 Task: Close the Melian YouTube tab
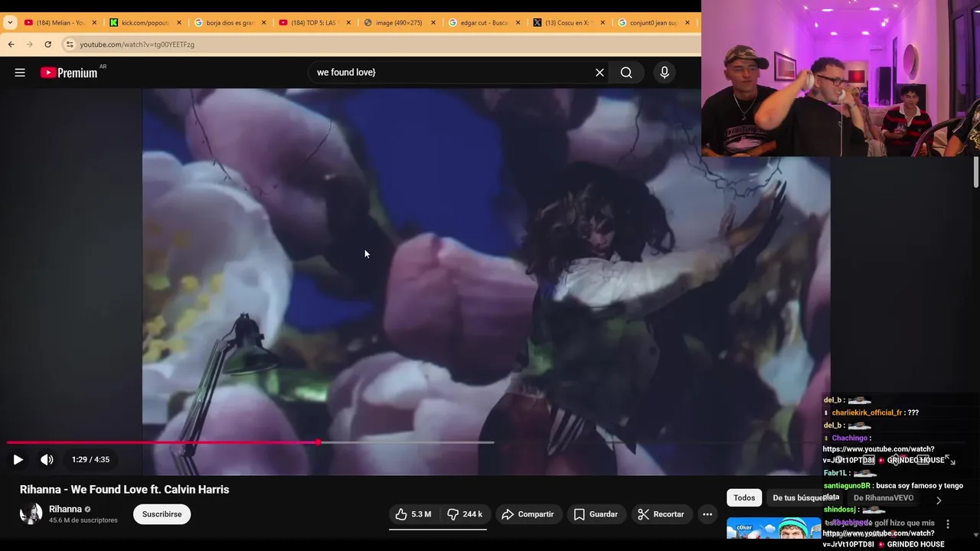click(x=94, y=23)
